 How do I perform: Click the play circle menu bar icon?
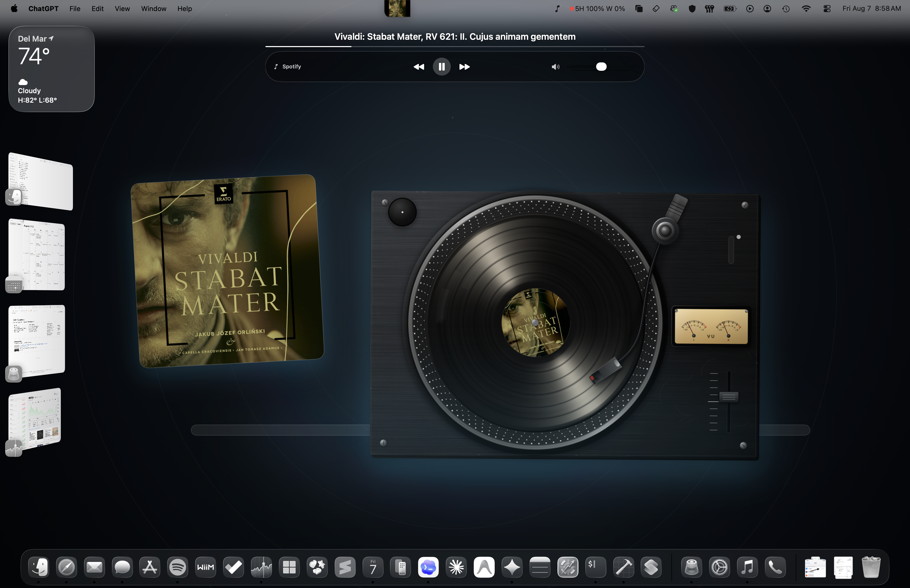coord(750,8)
